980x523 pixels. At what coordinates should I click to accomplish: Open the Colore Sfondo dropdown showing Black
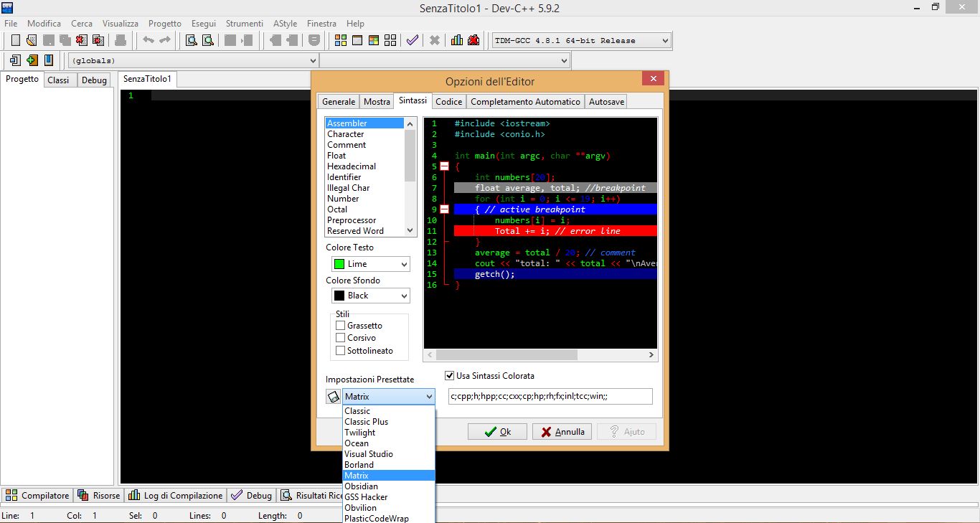point(371,296)
